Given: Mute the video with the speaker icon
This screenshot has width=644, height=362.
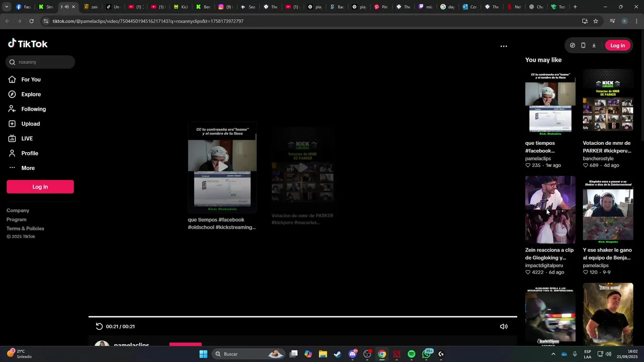Looking at the screenshot, I should click(504, 326).
